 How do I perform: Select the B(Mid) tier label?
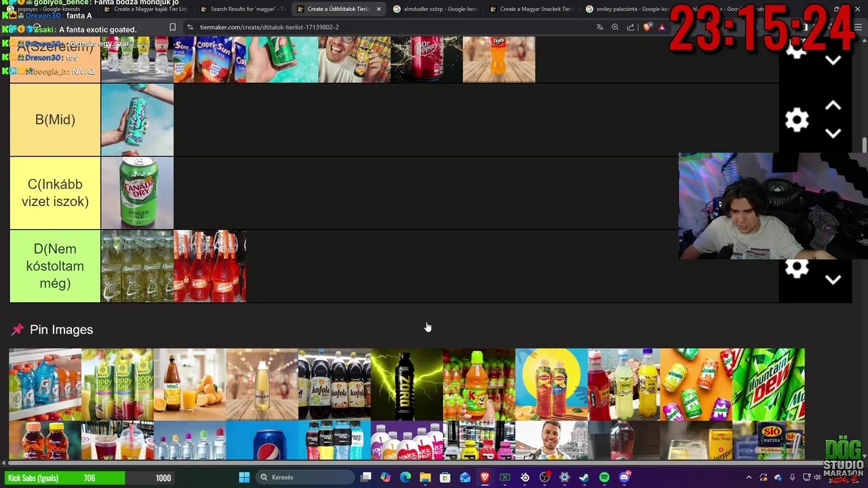click(x=55, y=120)
